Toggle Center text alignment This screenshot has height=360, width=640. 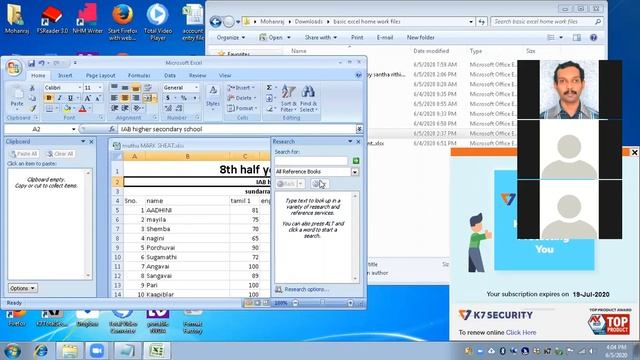[x=125, y=98]
